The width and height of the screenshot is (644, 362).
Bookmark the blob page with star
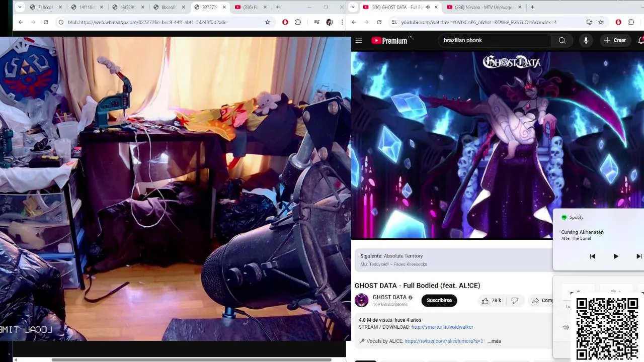(x=268, y=22)
